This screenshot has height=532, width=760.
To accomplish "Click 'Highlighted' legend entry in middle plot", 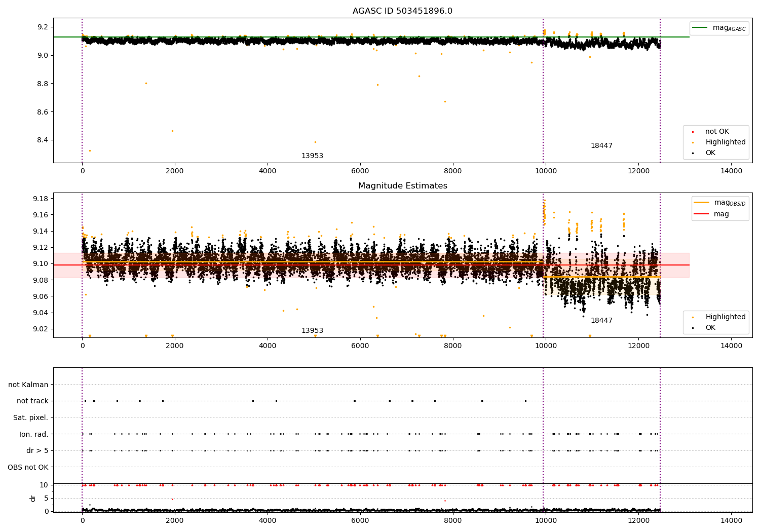I will click(x=719, y=317).
